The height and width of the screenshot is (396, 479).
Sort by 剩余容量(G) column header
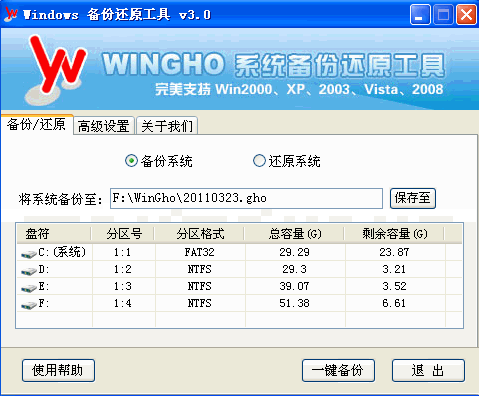tap(395, 233)
